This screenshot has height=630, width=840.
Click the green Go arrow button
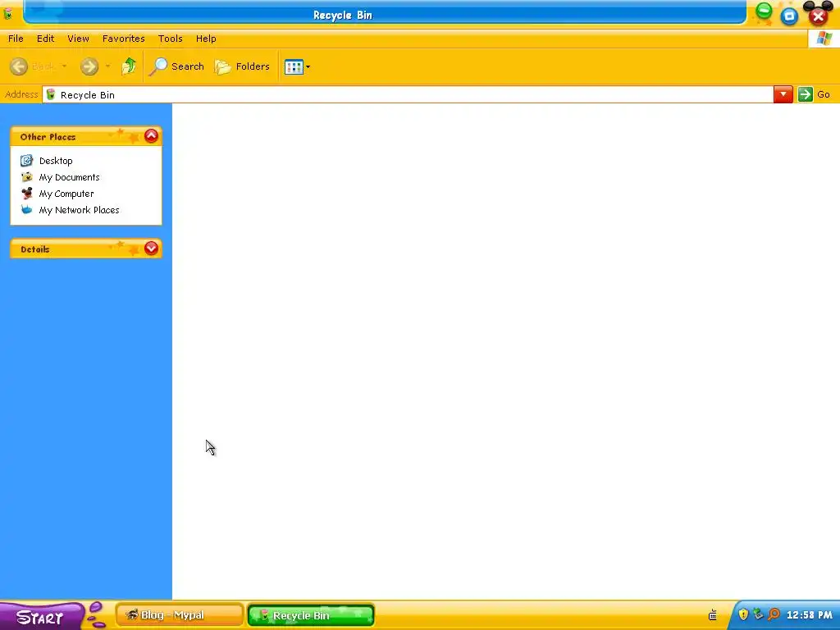tap(806, 94)
